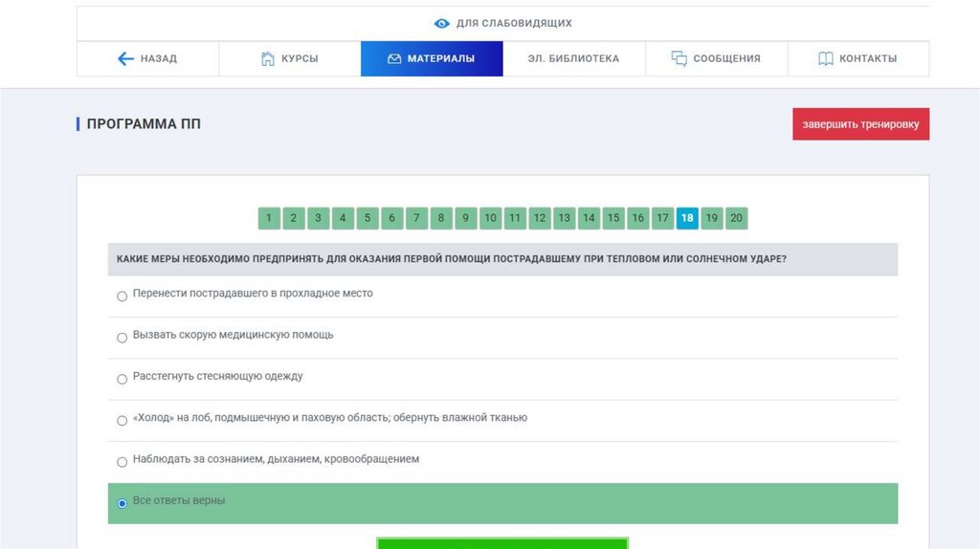Move to question 20
The width and height of the screenshot is (980, 549).
[736, 218]
